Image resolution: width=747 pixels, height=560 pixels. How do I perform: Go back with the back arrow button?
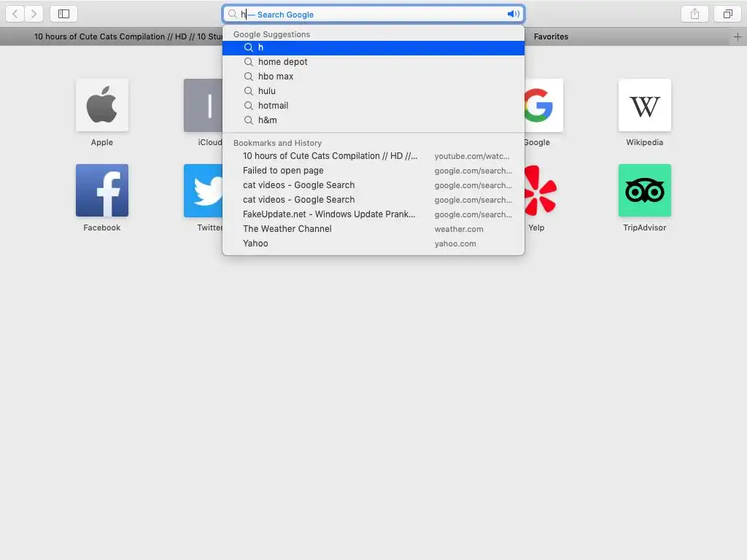tap(15, 14)
